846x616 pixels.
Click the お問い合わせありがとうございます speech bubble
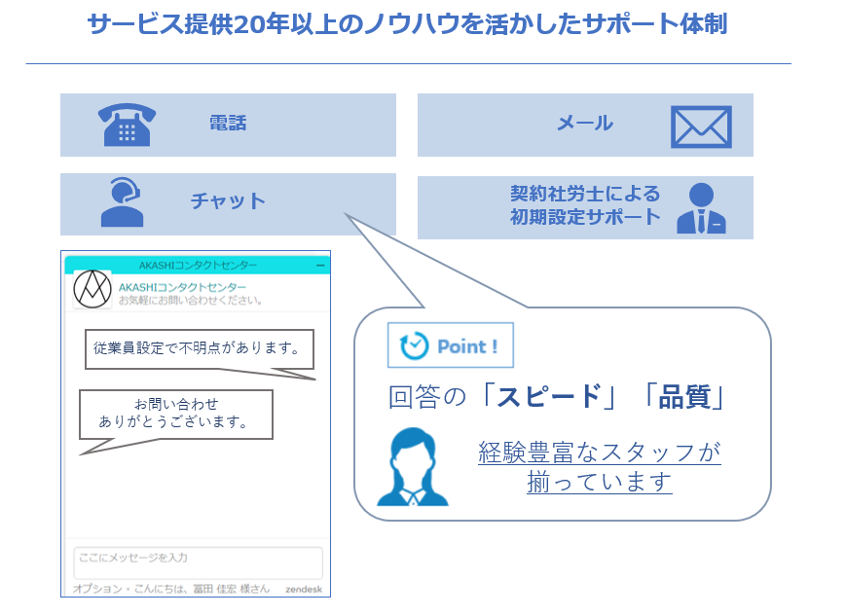175,414
